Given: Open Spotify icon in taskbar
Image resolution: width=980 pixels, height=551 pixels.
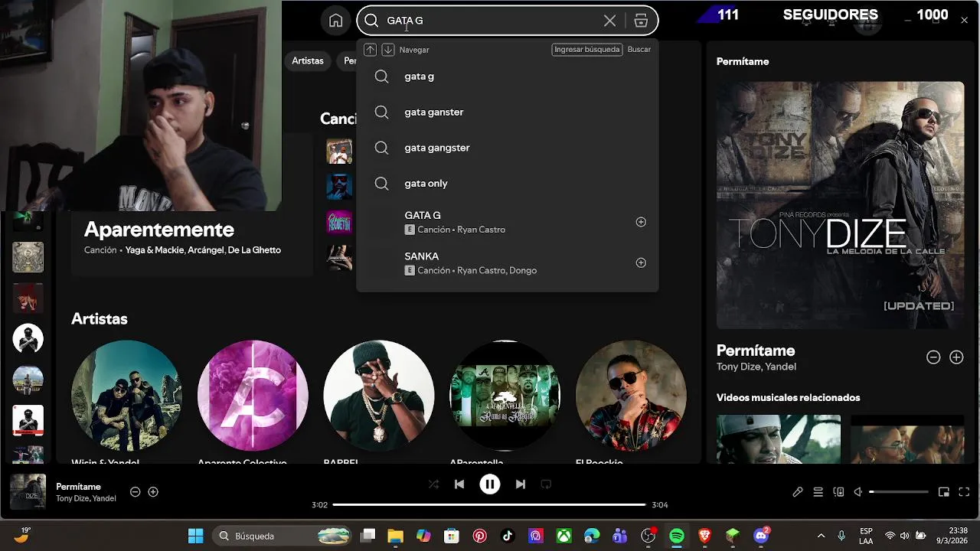Looking at the screenshot, I should pyautogui.click(x=677, y=536).
